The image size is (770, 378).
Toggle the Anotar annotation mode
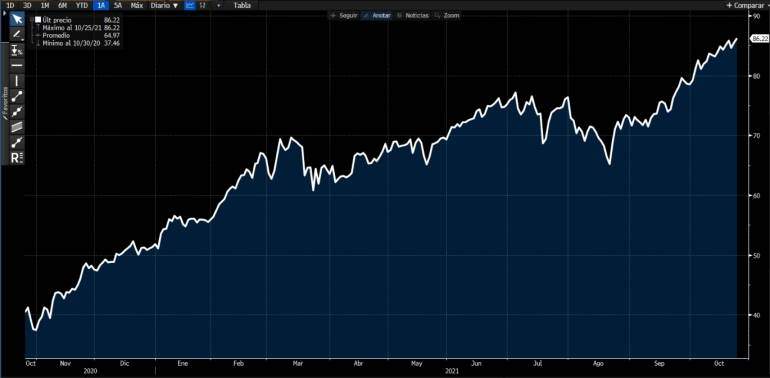378,16
